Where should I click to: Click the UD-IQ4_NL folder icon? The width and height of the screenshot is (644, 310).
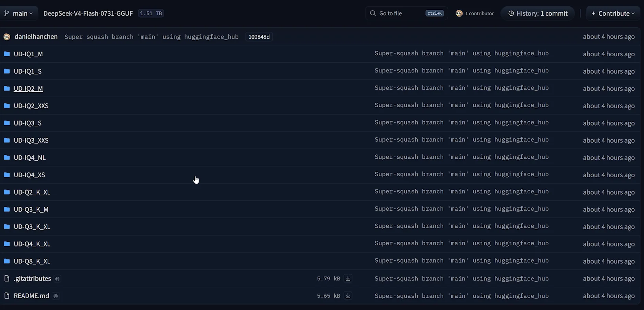[x=7, y=158]
